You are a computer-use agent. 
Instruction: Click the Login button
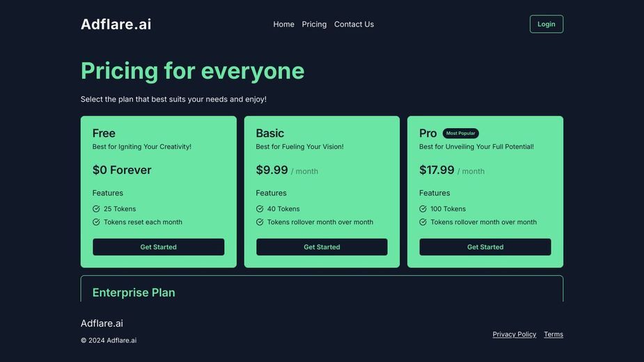(547, 24)
